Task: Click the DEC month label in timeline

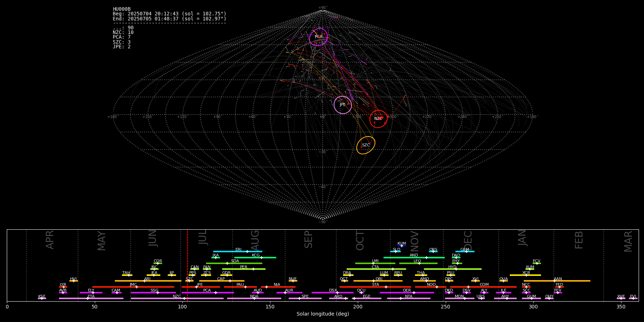Action: click(x=468, y=240)
